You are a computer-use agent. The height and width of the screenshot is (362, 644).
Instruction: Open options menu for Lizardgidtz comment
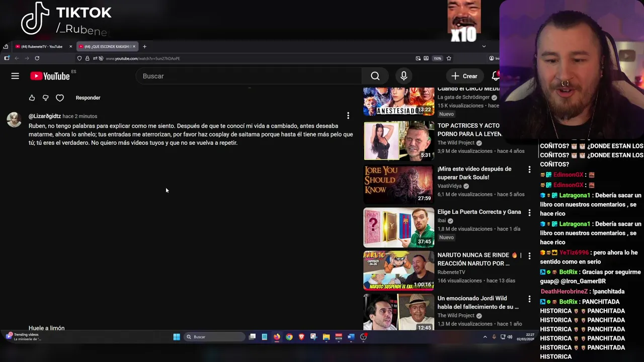pyautogui.click(x=348, y=116)
